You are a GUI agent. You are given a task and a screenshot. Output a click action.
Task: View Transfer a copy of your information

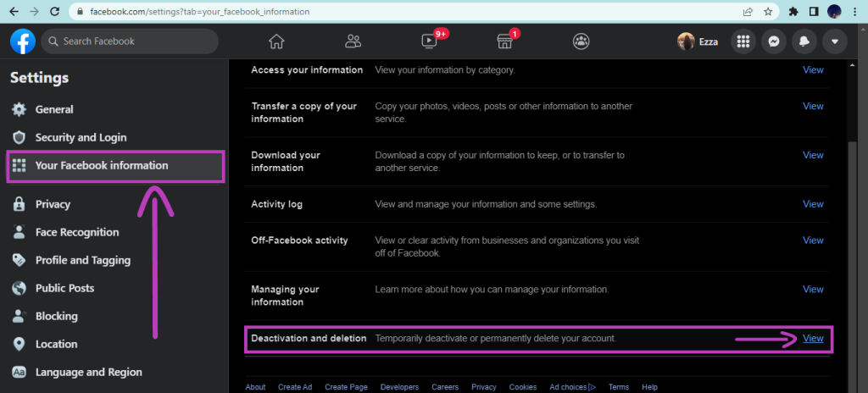813,106
